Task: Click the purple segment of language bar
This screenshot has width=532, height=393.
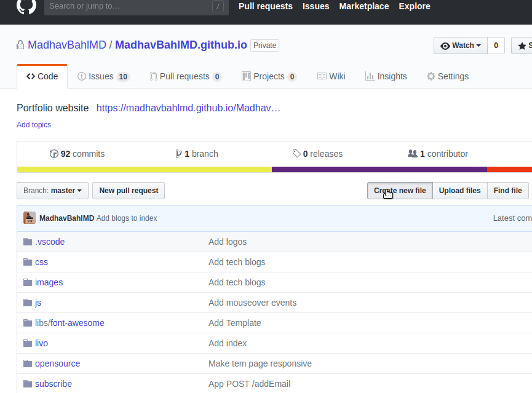Action: pyautogui.click(x=379, y=169)
